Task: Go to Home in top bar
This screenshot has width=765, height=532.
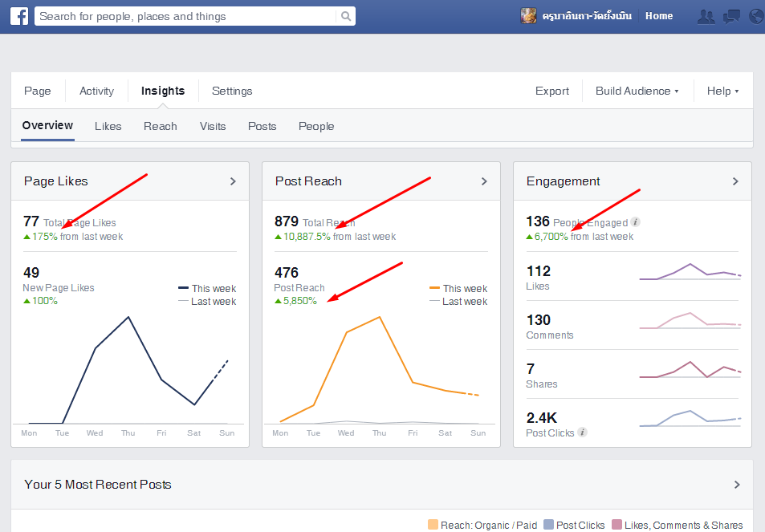Action: coord(659,16)
